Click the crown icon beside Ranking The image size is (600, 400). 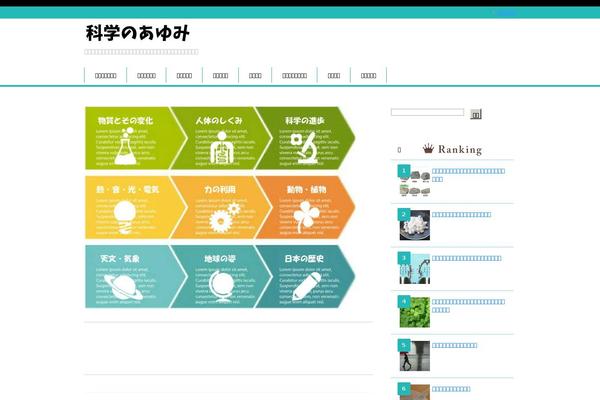tap(428, 149)
